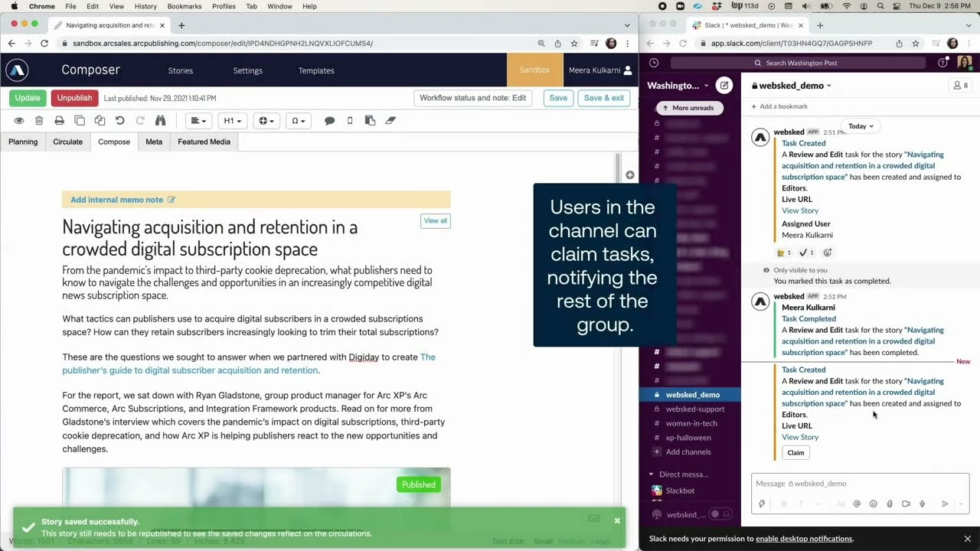Click in the Message websked_demo input
This screenshot has width=980, height=551.
[860, 484]
